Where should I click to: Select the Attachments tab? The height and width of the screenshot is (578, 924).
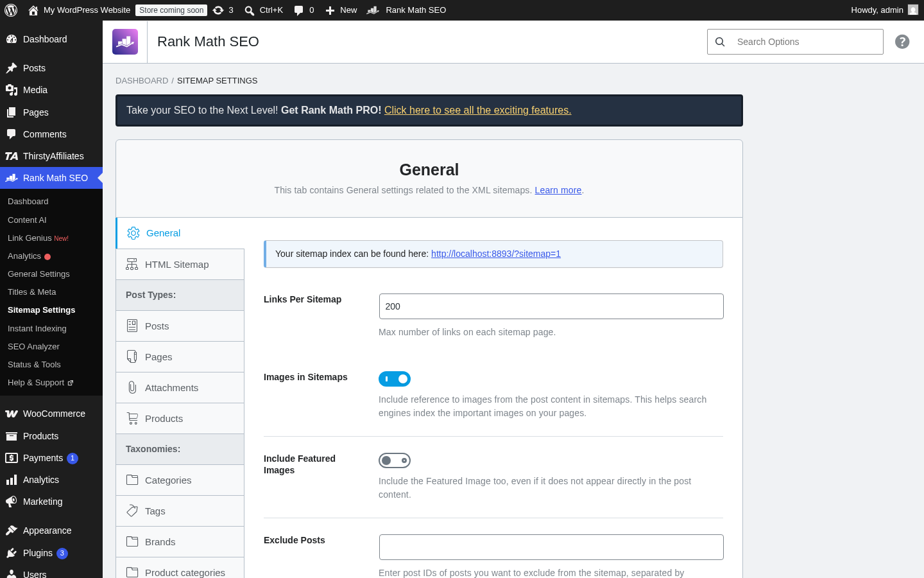click(180, 387)
